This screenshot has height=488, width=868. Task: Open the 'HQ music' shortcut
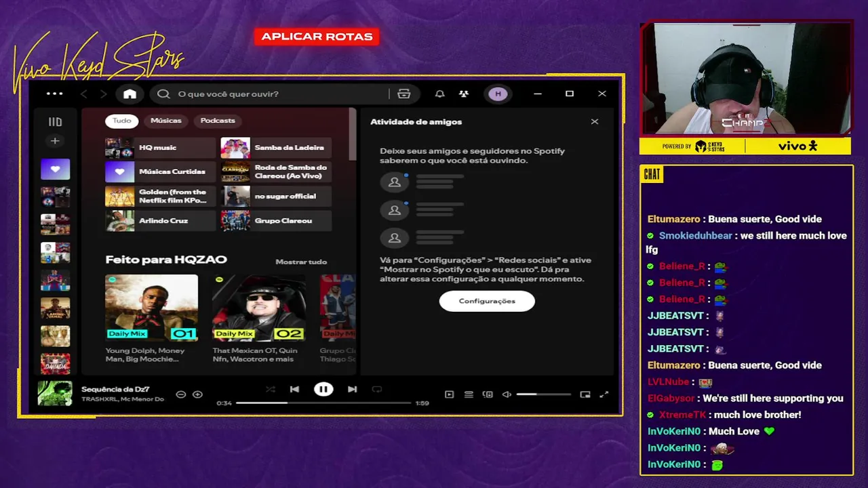coord(160,148)
